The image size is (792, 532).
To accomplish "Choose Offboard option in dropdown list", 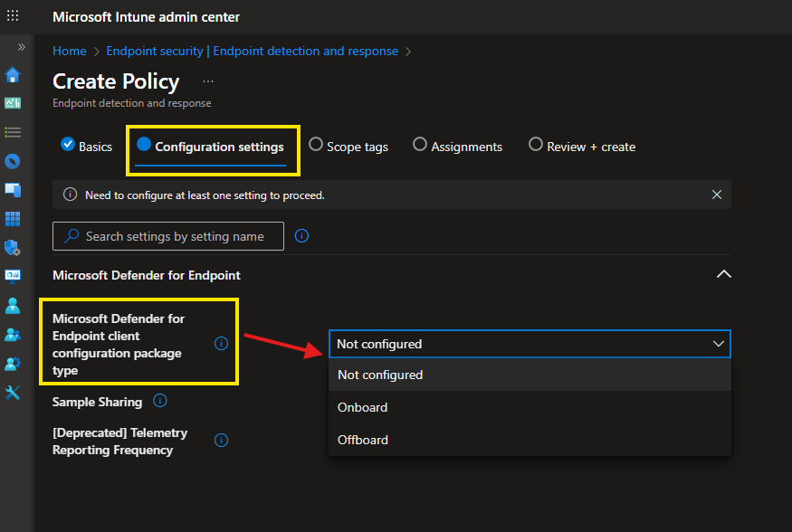I will tap(530, 440).
